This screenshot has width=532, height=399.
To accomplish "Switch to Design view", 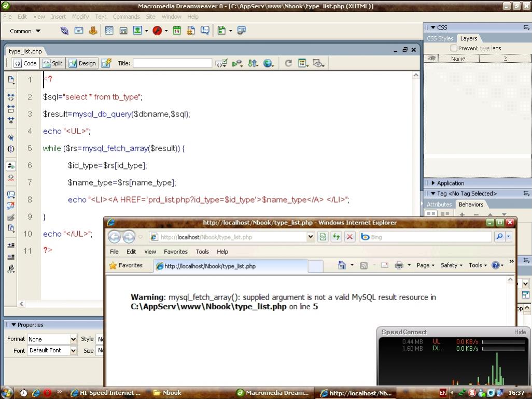I will pyautogui.click(x=82, y=63).
